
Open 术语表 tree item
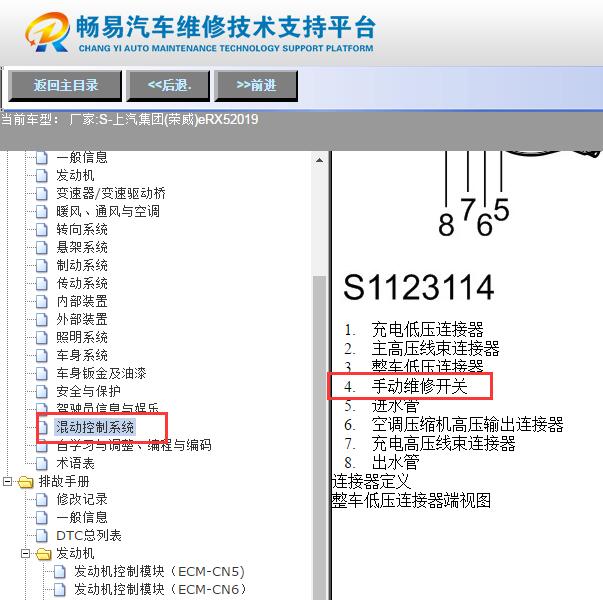click(x=75, y=463)
